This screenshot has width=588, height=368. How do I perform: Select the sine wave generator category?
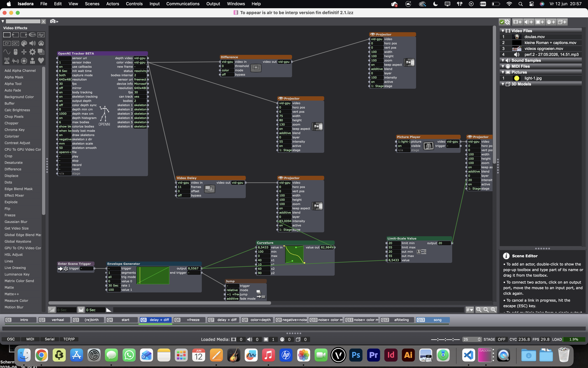pos(7,52)
